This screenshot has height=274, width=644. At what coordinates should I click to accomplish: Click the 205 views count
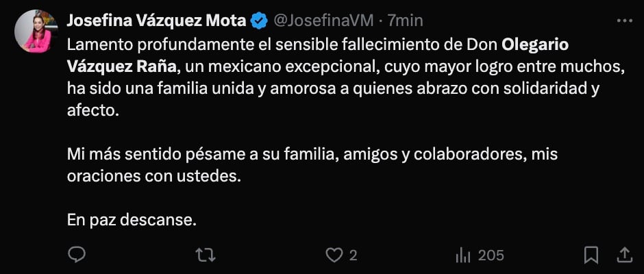coord(491,256)
